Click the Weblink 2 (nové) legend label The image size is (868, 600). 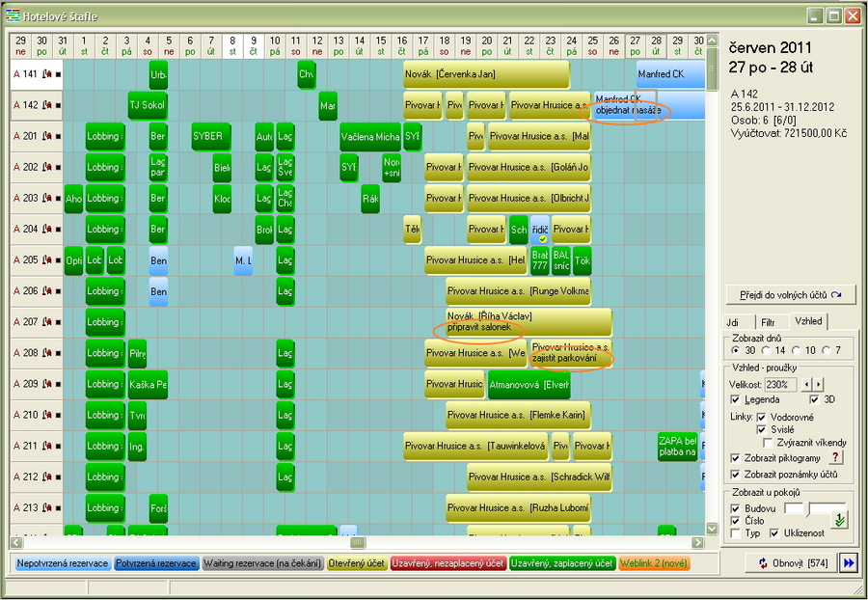654,563
